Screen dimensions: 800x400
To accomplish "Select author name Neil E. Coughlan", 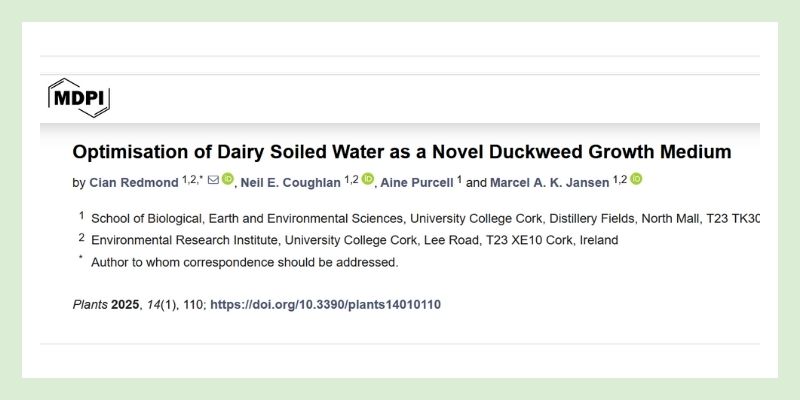I will [291, 182].
